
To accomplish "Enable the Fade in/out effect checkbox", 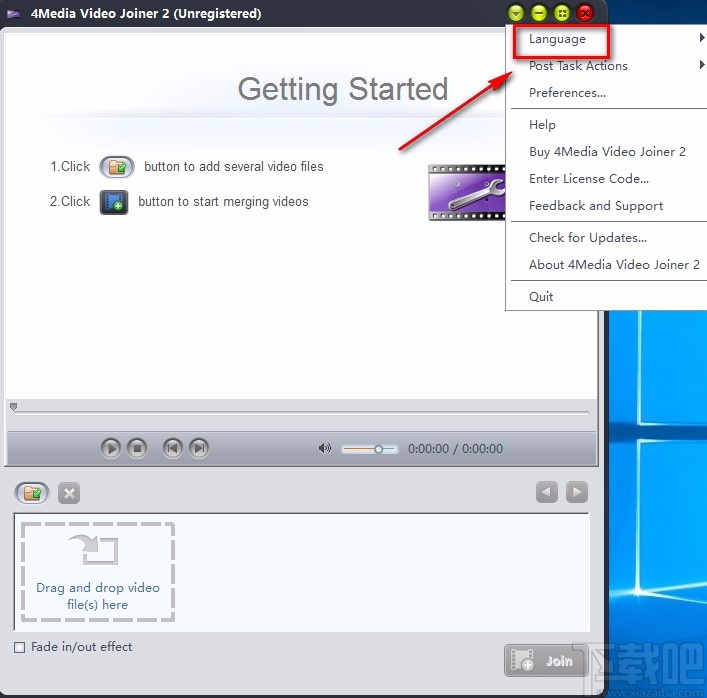I will pyautogui.click(x=19, y=647).
